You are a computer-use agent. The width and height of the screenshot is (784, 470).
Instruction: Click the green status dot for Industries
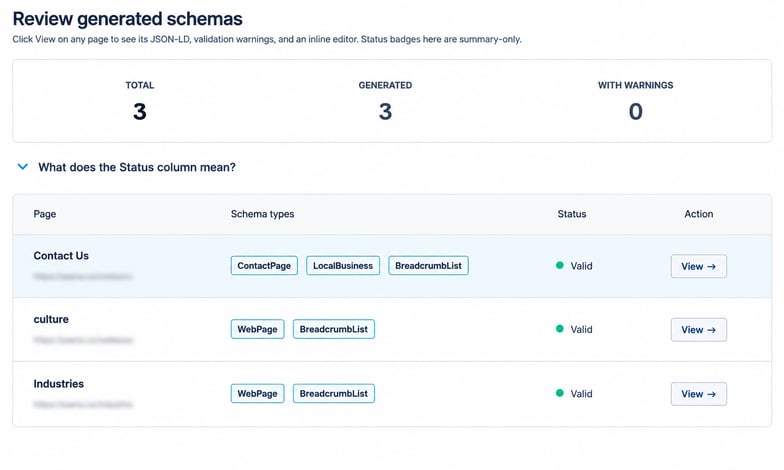point(560,393)
